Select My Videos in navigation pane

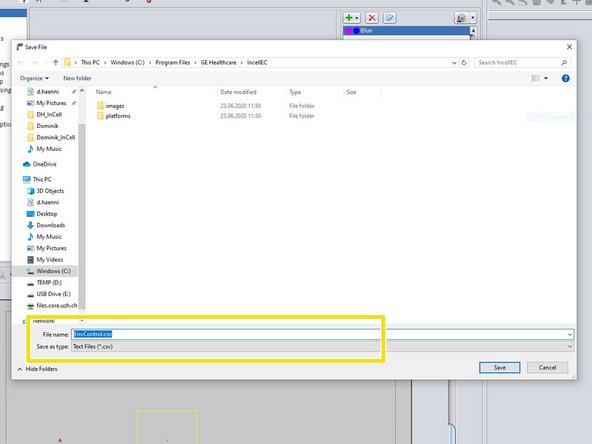[49, 260]
